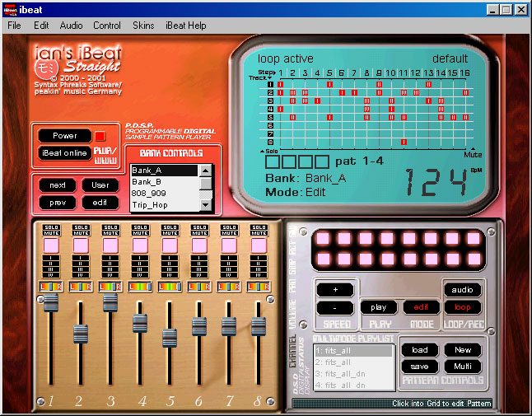Viewport: 532px width, 416px height.
Task: Click the Power button
Action: [65, 136]
